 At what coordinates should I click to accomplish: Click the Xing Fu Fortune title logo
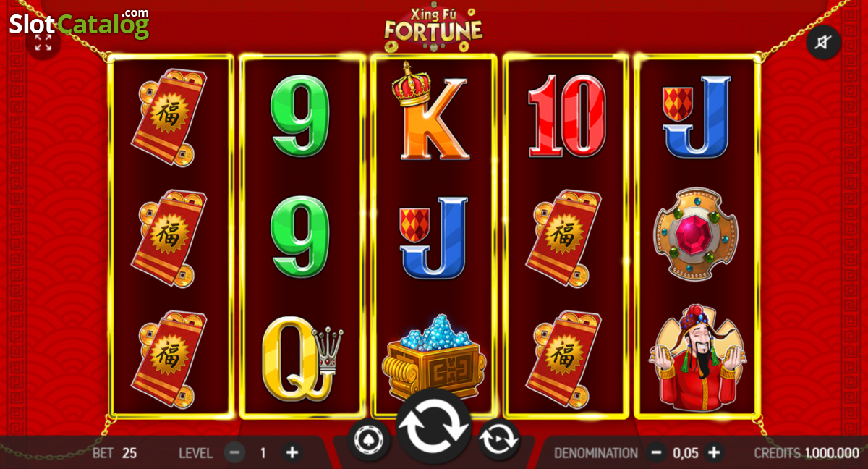click(x=433, y=29)
